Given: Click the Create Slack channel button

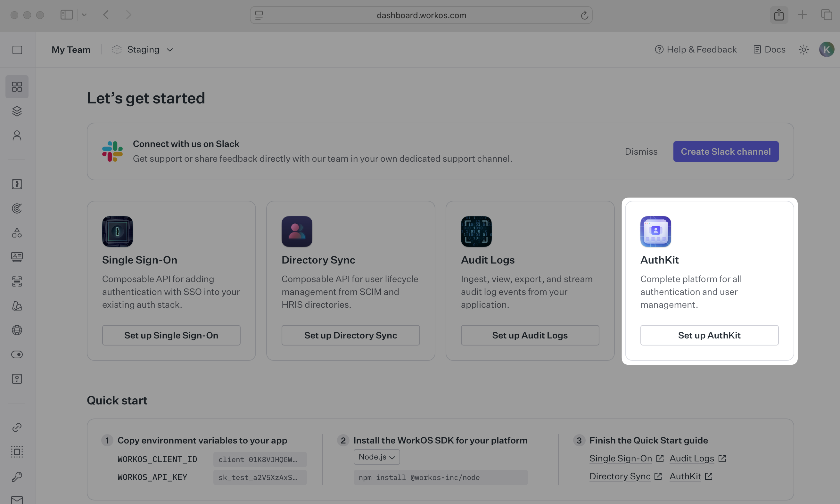Looking at the screenshot, I should 726,151.
